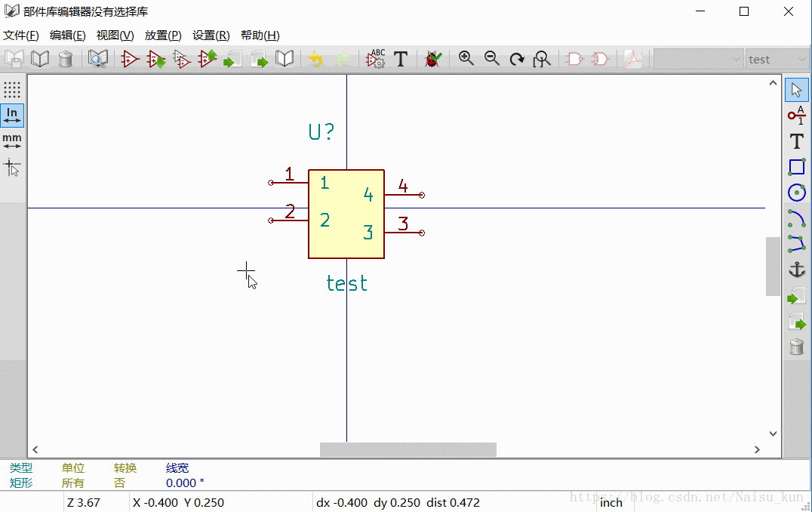The width and height of the screenshot is (812, 512).
Task: Save the current library icon
Action: (14, 59)
